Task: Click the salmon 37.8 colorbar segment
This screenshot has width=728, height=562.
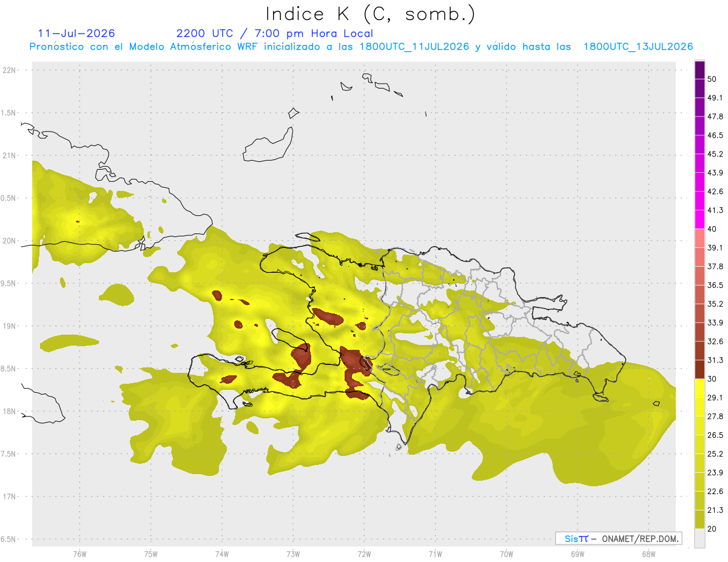Action: tap(699, 257)
